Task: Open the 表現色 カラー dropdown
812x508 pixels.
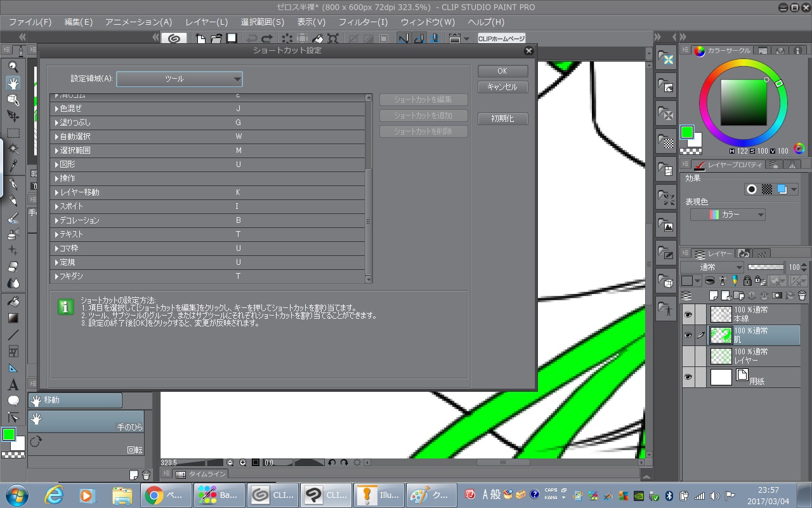Action: [728, 215]
